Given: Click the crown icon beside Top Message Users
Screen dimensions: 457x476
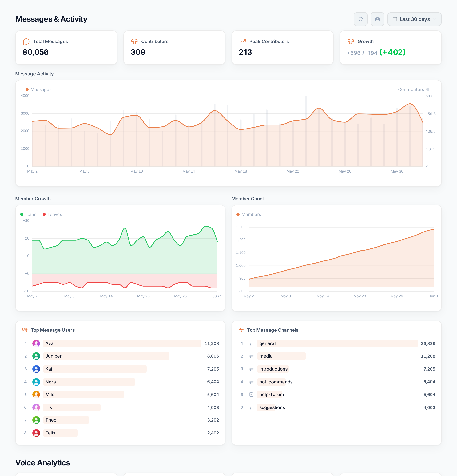Looking at the screenshot, I should 25,330.
